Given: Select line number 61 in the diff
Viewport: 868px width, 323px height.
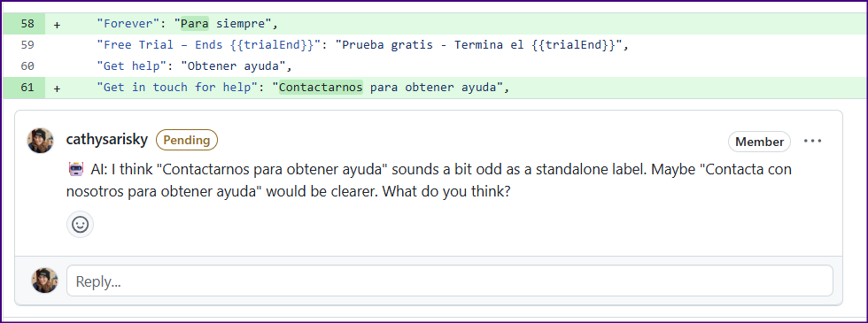Looking at the screenshot, I should point(27,88).
